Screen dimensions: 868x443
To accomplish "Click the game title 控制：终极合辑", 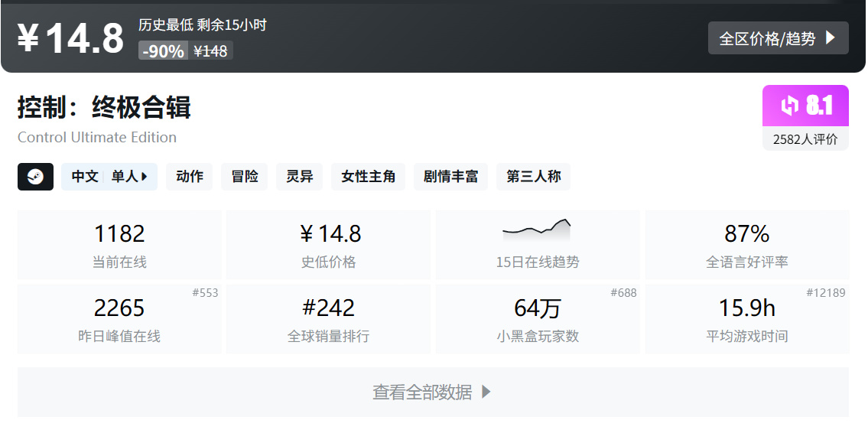I will [x=104, y=107].
